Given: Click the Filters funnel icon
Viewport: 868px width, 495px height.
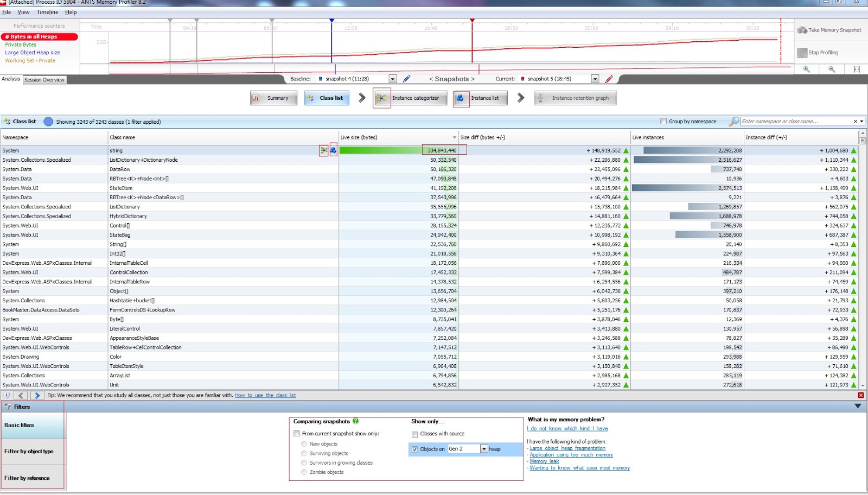Looking at the screenshot, I should tap(8, 407).
